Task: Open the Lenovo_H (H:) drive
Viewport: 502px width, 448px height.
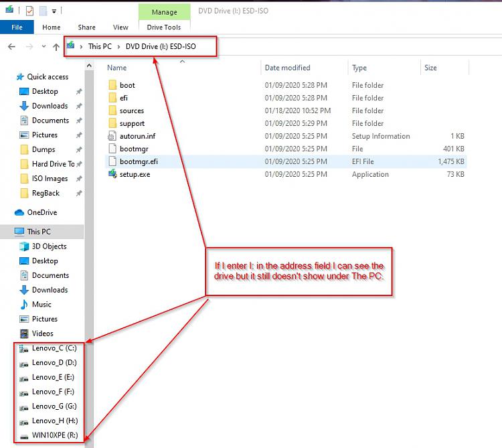Action: 55,421
